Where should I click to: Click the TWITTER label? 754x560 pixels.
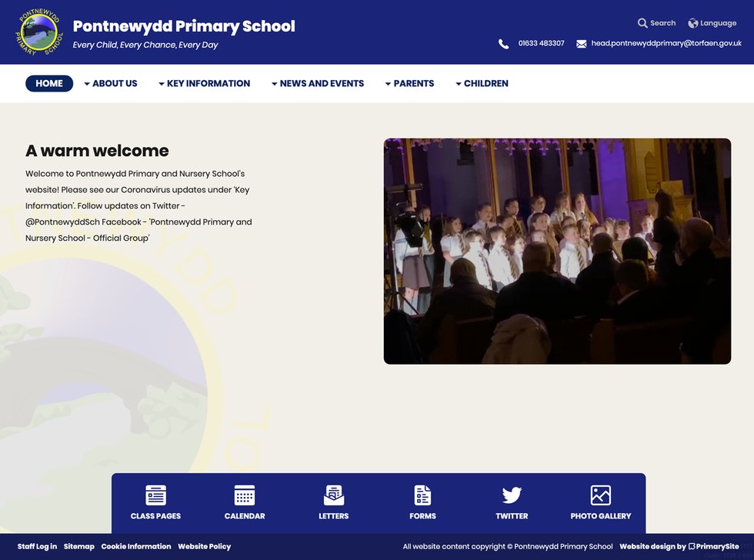[512, 516]
